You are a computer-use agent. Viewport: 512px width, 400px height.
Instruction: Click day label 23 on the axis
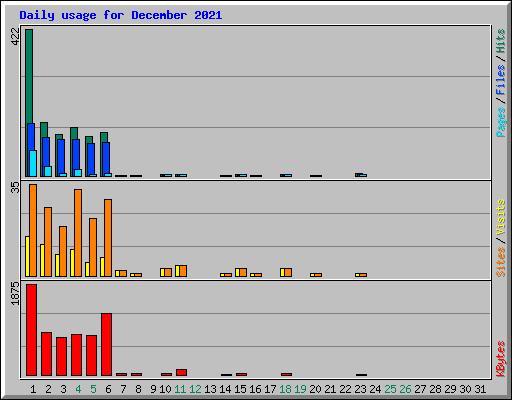click(x=360, y=389)
